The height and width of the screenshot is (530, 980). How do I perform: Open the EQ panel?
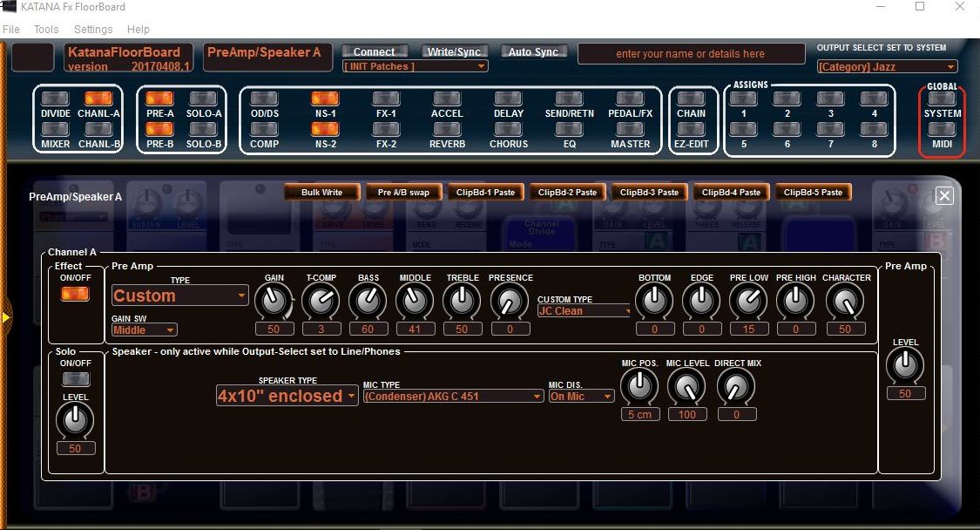pyautogui.click(x=569, y=129)
